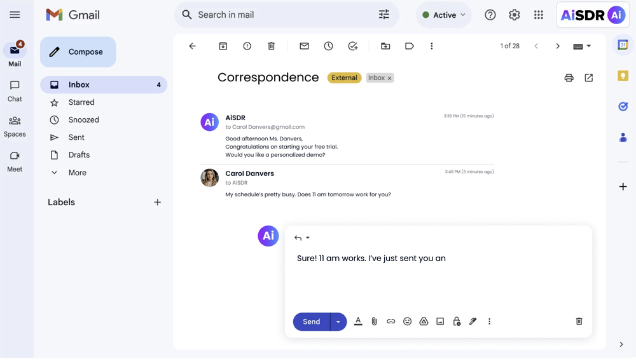
Task: Open Google apps grid
Action: coord(538,15)
